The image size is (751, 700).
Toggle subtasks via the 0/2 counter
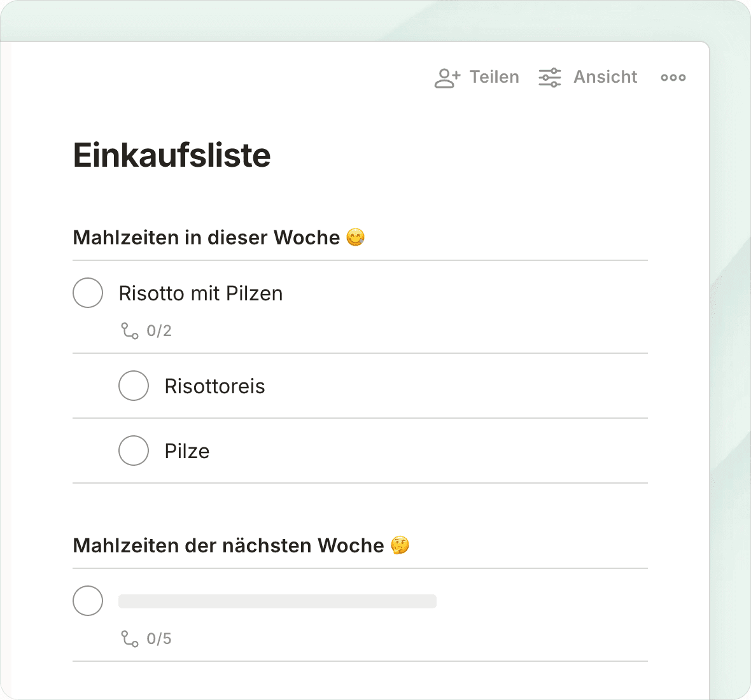159,331
